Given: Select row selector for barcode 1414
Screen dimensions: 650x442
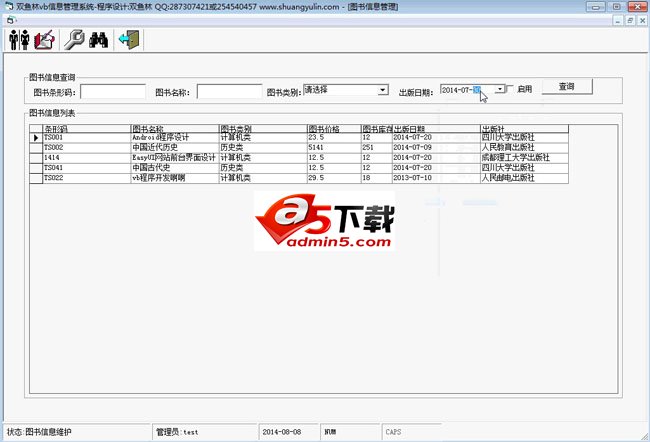Looking at the screenshot, I should (x=36, y=158).
